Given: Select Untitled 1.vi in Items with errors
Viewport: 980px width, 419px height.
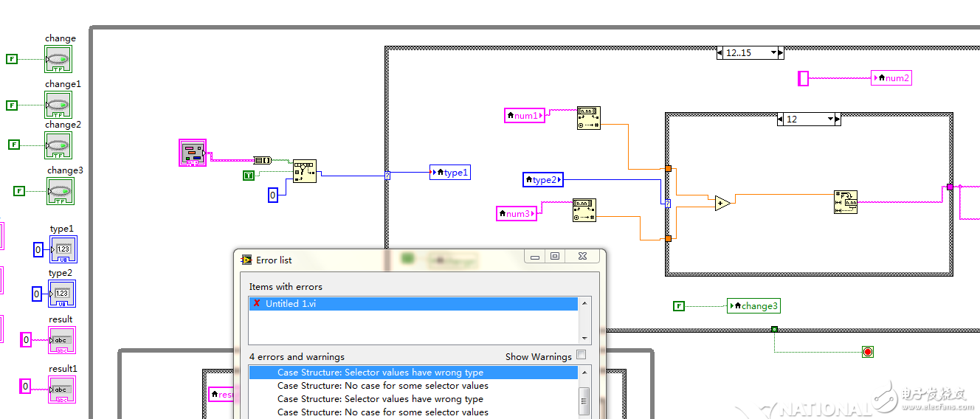Looking at the screenshot, I should pos(414,303).
